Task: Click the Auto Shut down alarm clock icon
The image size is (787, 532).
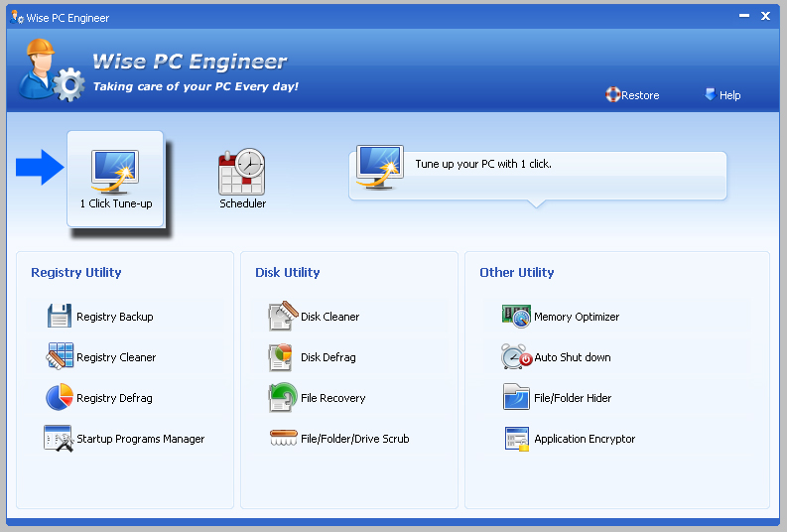Action: (x=516, y=356)
